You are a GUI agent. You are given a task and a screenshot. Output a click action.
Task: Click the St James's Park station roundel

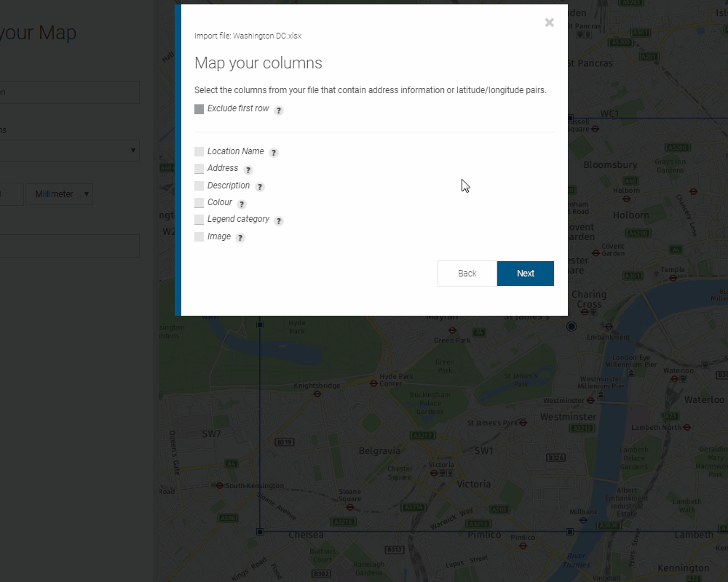tap(523, 423)
